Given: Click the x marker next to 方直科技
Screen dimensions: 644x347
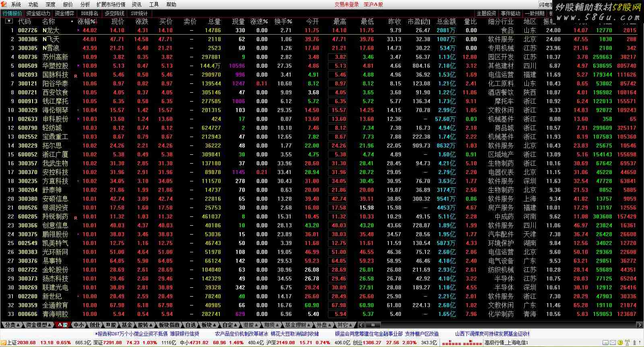Looking at the screenshot, I should click(78, 181).
